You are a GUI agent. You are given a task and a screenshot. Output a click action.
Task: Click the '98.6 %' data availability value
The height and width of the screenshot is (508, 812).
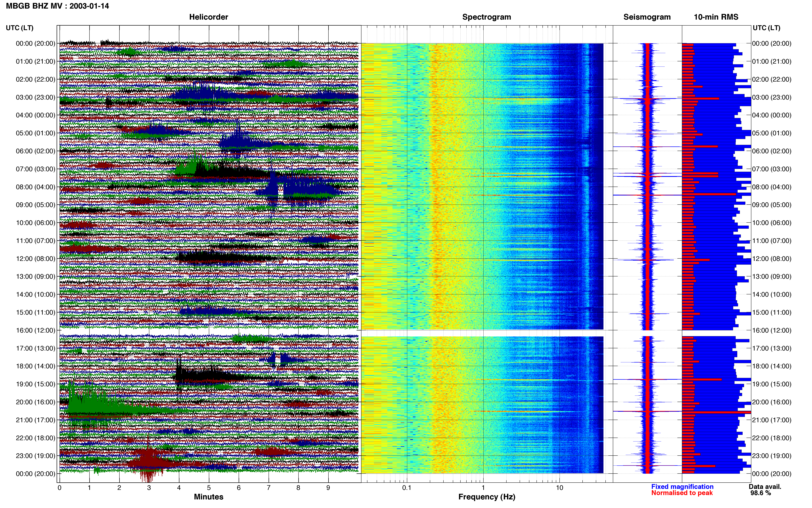[x=761, y=493]
